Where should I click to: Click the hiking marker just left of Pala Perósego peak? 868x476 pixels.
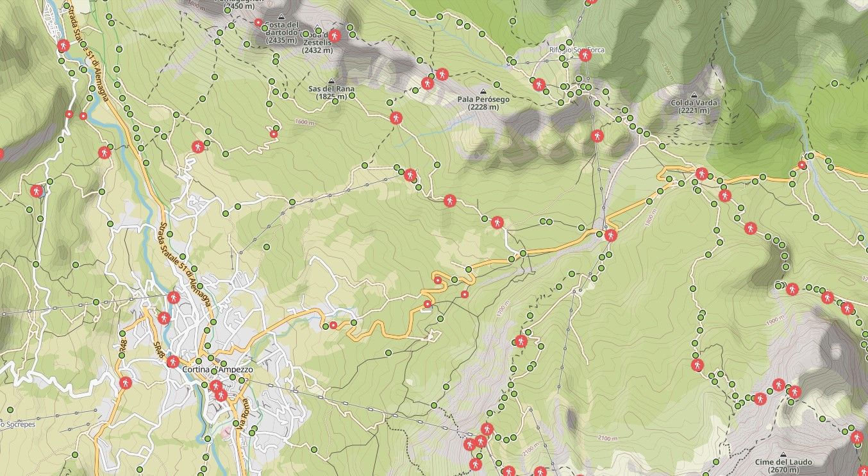pos(442,74)
